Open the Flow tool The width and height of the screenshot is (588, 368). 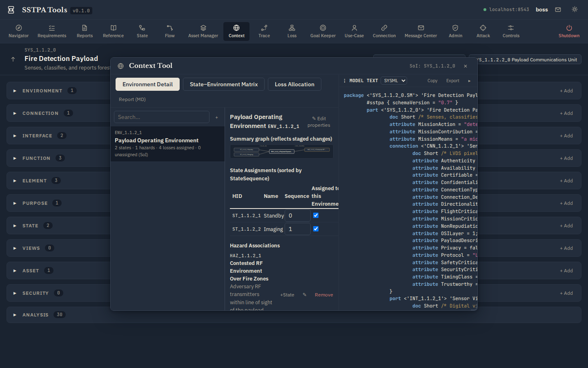(x=170, y=31)
